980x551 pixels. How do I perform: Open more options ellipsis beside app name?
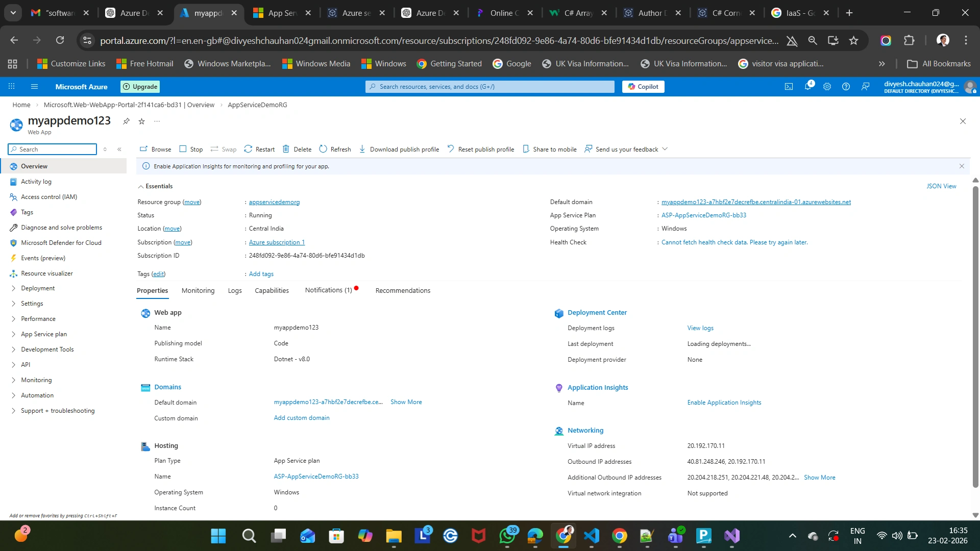157,121
